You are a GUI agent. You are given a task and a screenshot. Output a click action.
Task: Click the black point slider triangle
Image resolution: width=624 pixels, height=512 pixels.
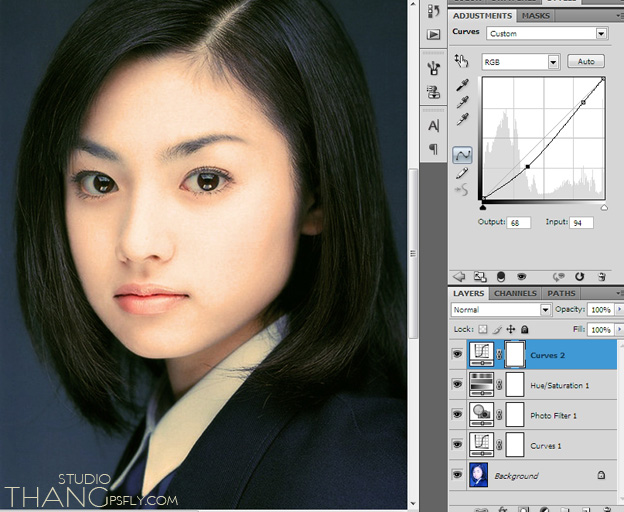point(483,207)
